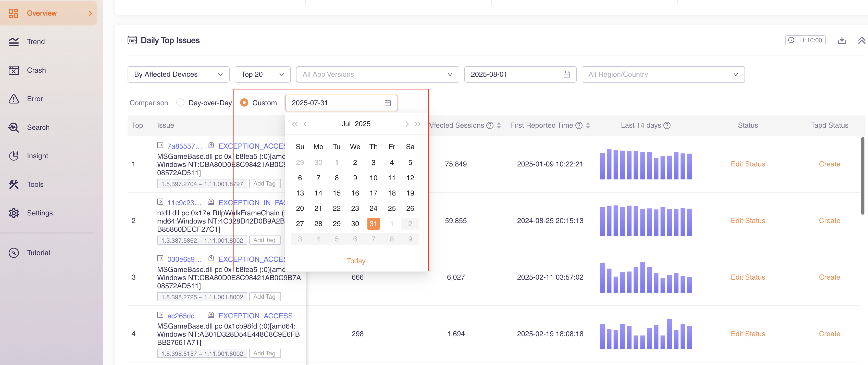The image size is (868, 365).
Task: Click the 2025 year label in calendar
Action: tap(363, 124)
